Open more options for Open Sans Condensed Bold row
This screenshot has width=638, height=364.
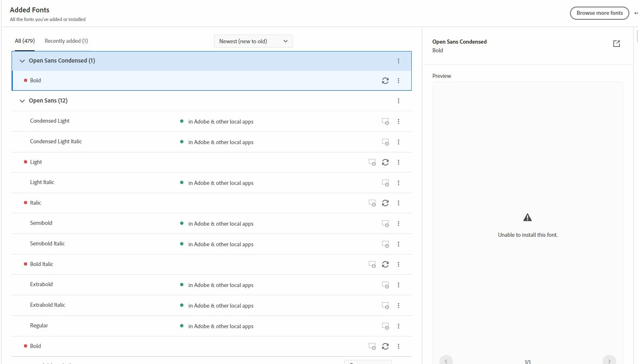pyautogui.click(x=399, y=81)
